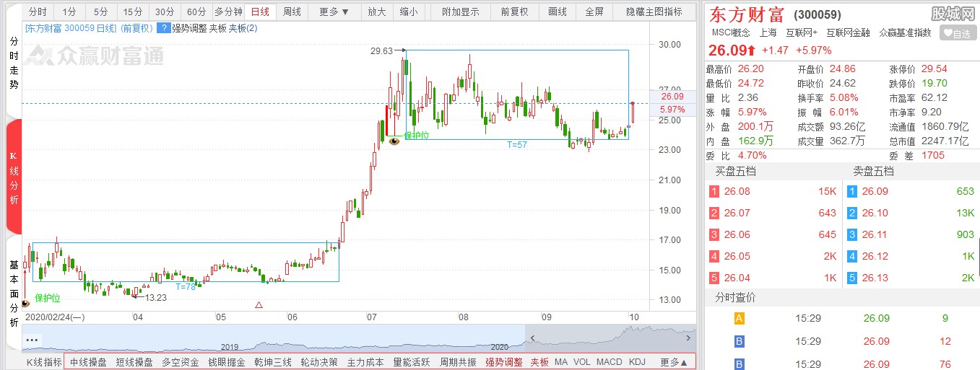
Task: Switch to the 分时 intraday tab
Action: (38, 12)
